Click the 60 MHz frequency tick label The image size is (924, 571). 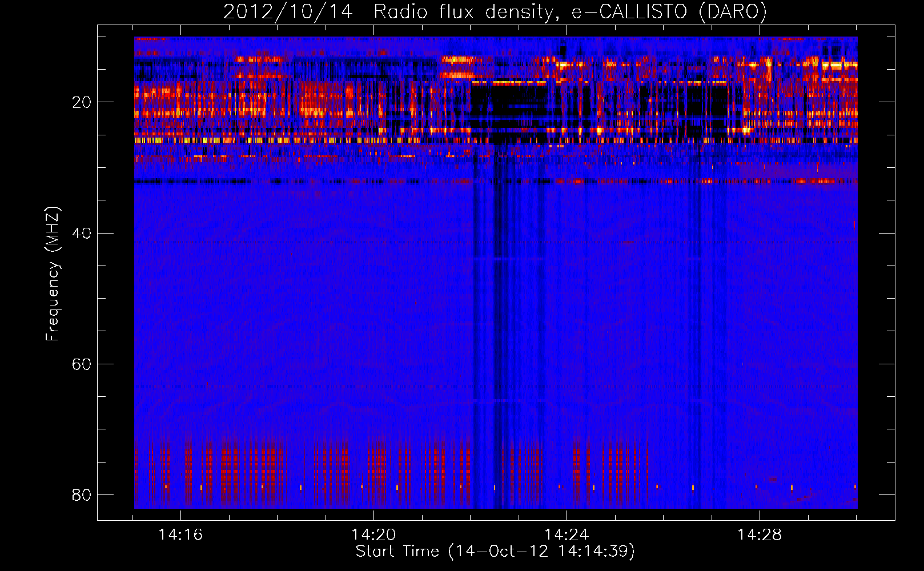(x=82, y=364)
